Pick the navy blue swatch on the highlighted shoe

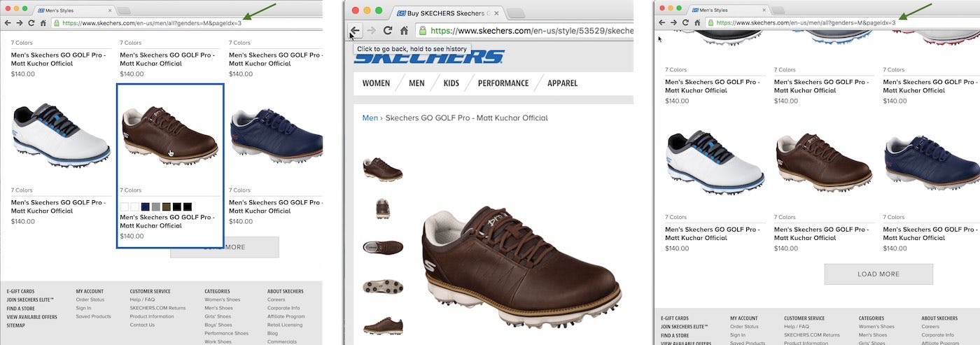145,206
